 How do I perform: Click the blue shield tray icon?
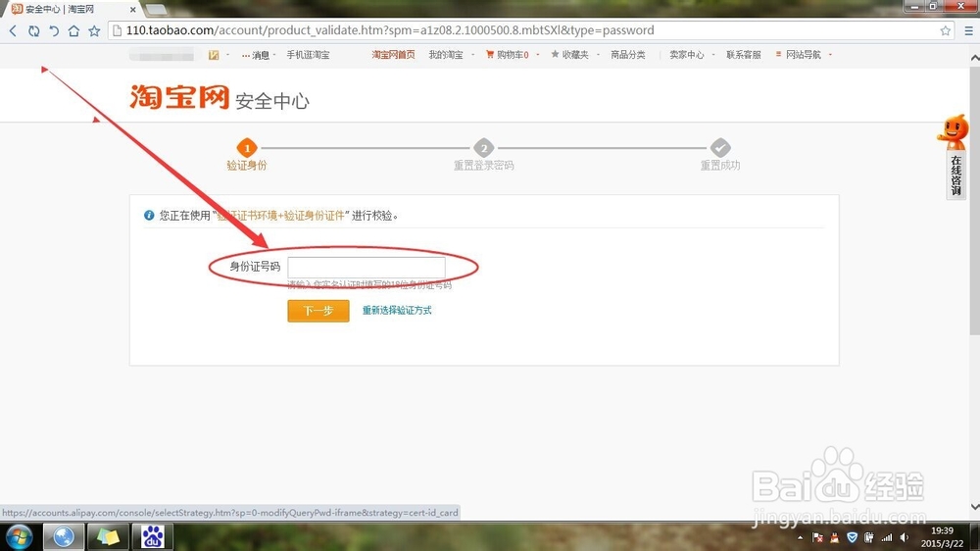(x=852, y=537)
